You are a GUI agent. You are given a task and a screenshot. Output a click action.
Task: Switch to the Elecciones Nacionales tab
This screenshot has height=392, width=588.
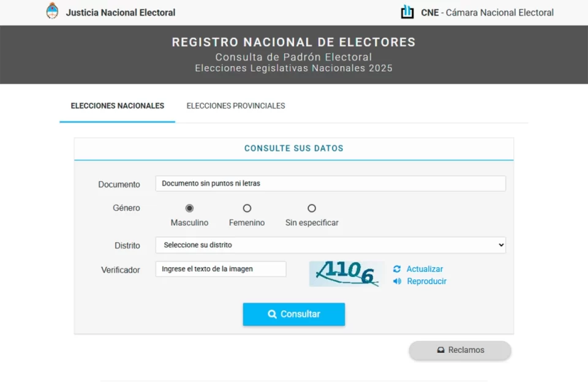tap(118, 106)
